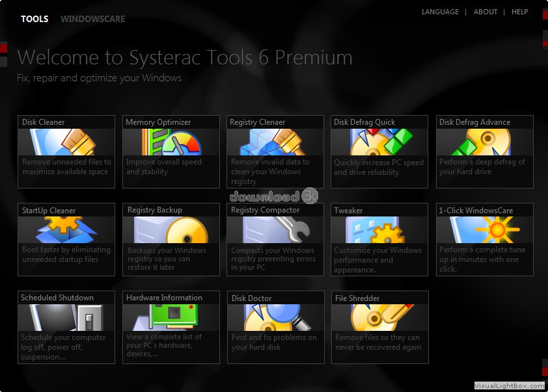Click 'Improve overall speed and stability' text
The image size is (548, 392).
[x=163, y=167]
